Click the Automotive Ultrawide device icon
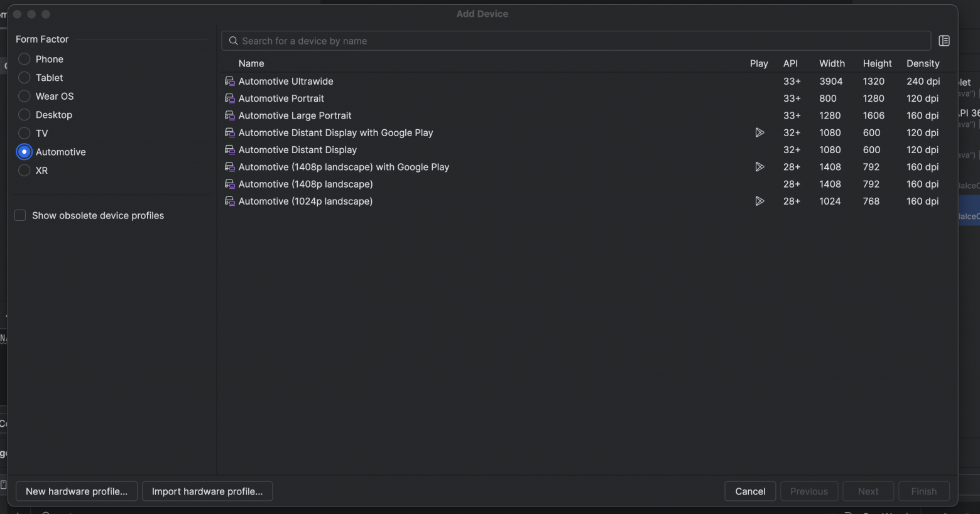This screenshot has width=980, height=514. click(x=230, y=82)
